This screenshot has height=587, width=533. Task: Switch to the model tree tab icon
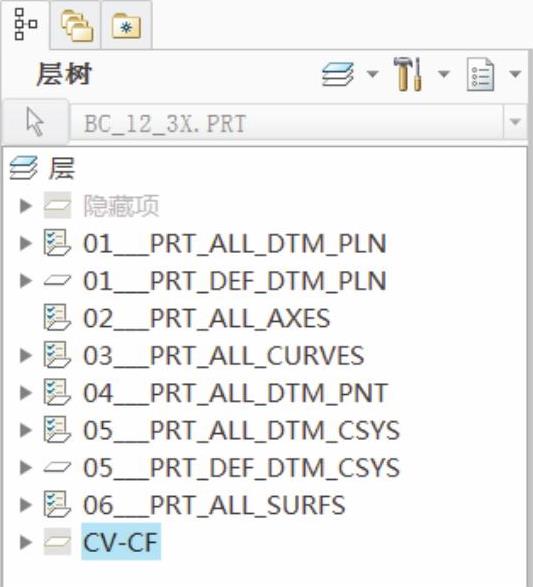25,24
